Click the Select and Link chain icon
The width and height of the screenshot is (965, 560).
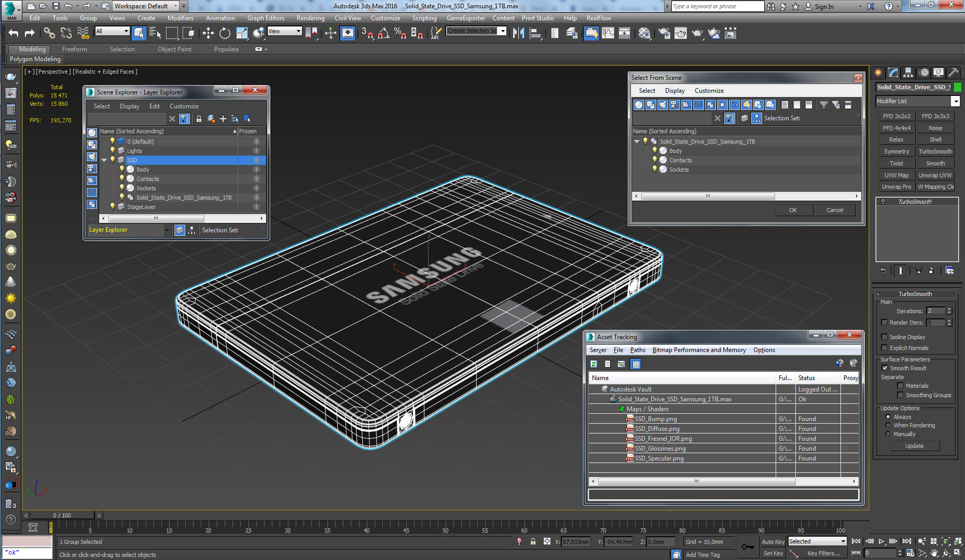[x=49, y=33]
